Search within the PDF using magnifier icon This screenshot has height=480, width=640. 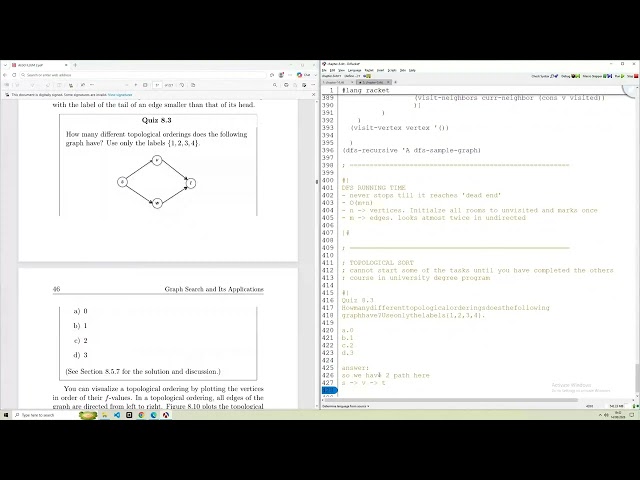point(275,85)
